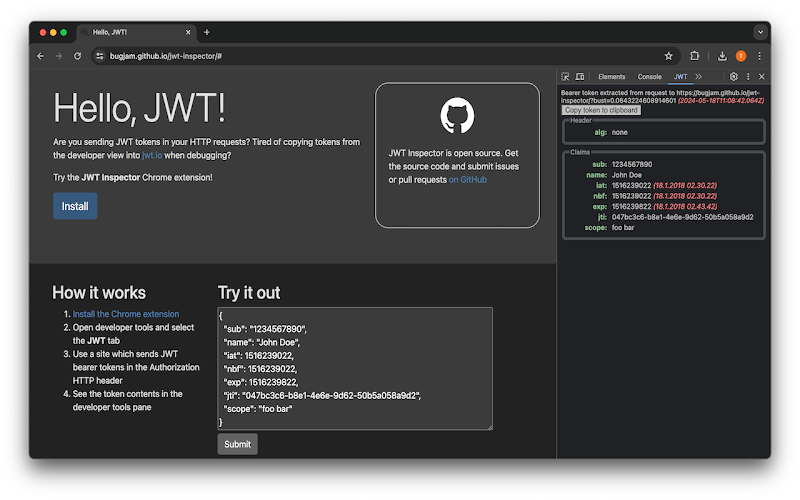Click the scope value 'foo bar' in Claims
This screenshot has width=800, height=500.
click(622, 228)
